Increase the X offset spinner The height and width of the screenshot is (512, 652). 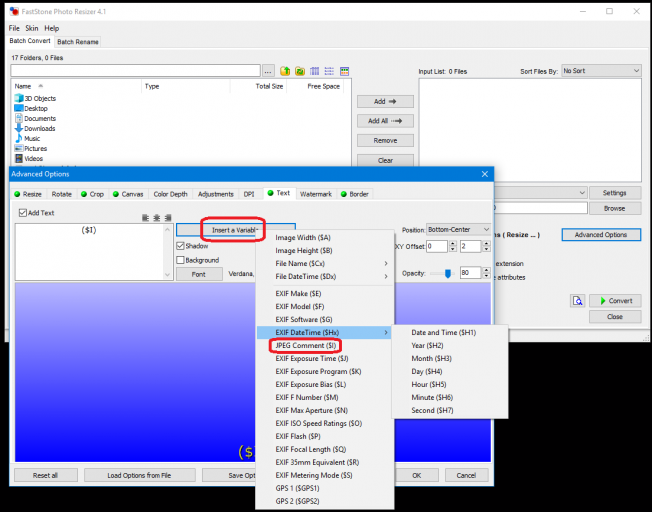coord(453,244)
